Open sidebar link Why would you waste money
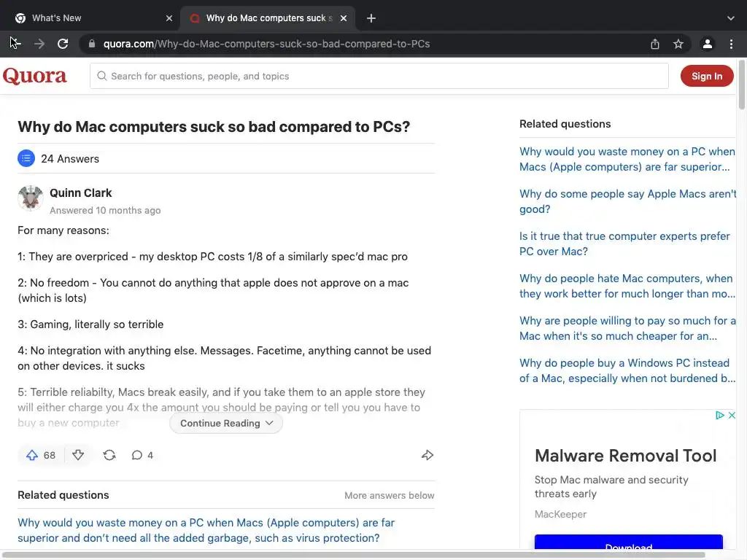 (627, 159)
